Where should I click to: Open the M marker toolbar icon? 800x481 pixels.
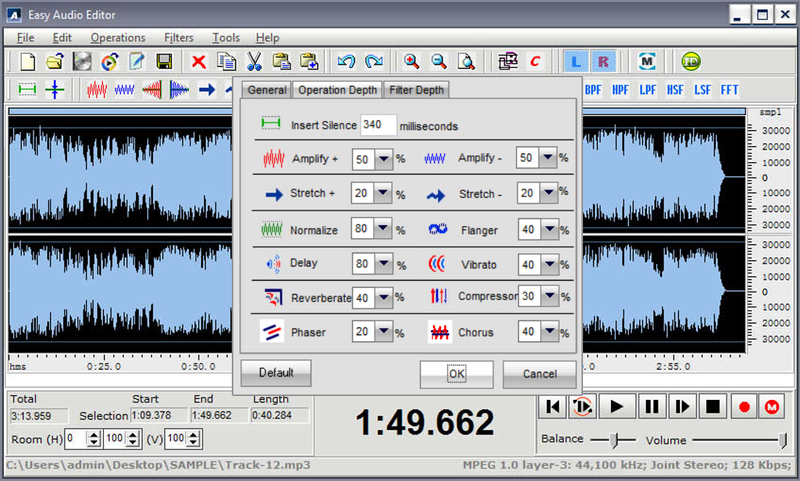647,62
